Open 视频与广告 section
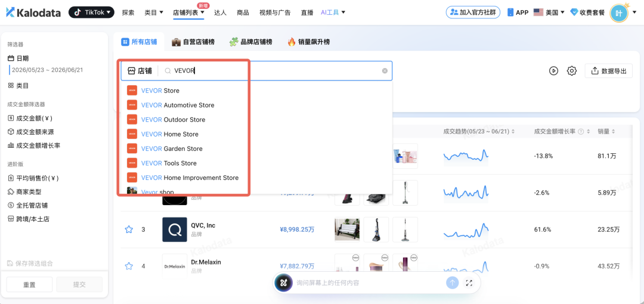 (275, 13)
